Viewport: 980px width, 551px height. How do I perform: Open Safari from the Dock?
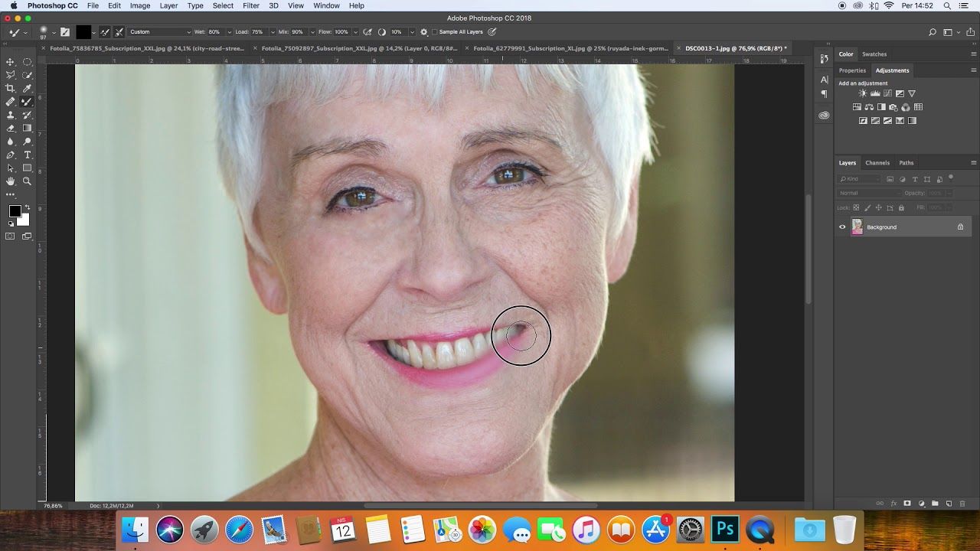tap(240, 529)
